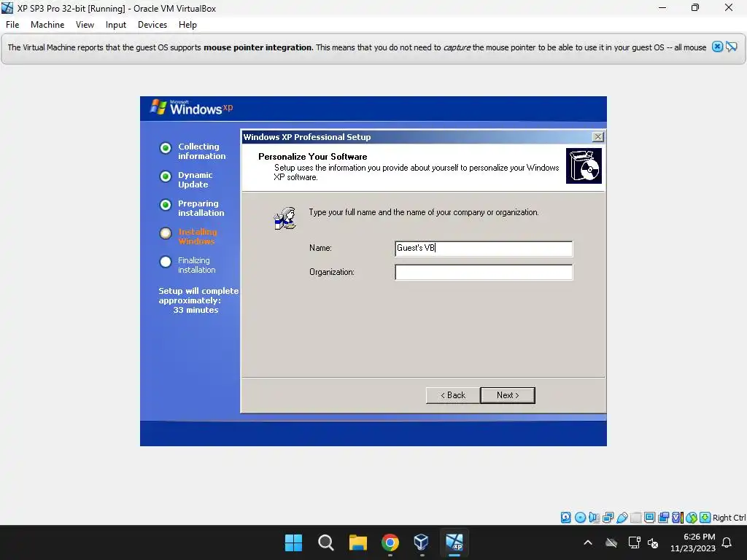Screen dimensions: 747x560
Task: Click the Collecting information step bullet
Action: click(166, 148)
